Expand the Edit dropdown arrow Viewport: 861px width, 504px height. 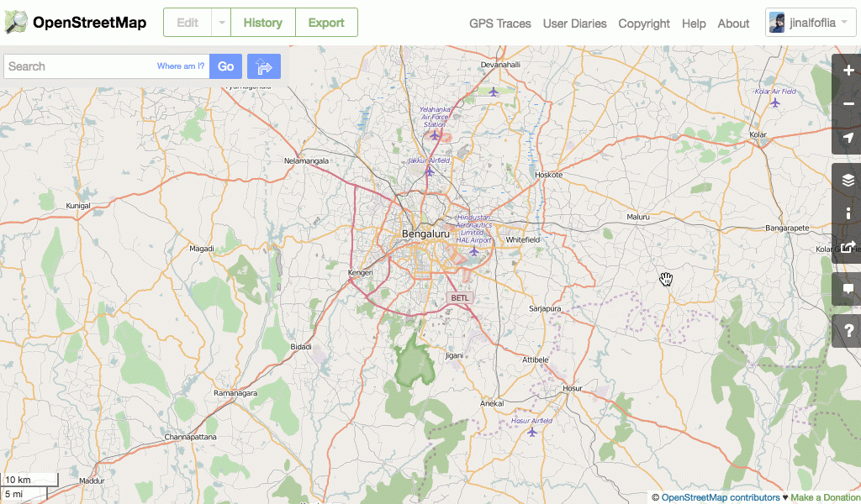(x=222, y=23)
